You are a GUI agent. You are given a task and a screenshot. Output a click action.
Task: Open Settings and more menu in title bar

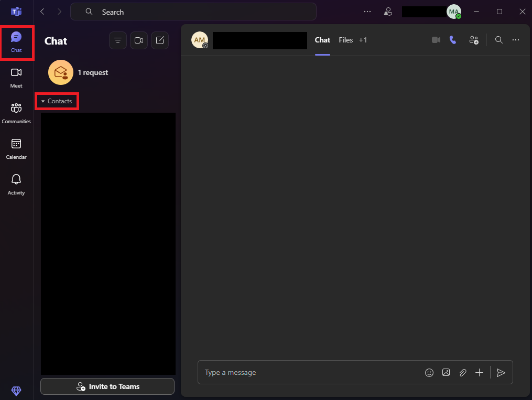[x=367, y=12]
